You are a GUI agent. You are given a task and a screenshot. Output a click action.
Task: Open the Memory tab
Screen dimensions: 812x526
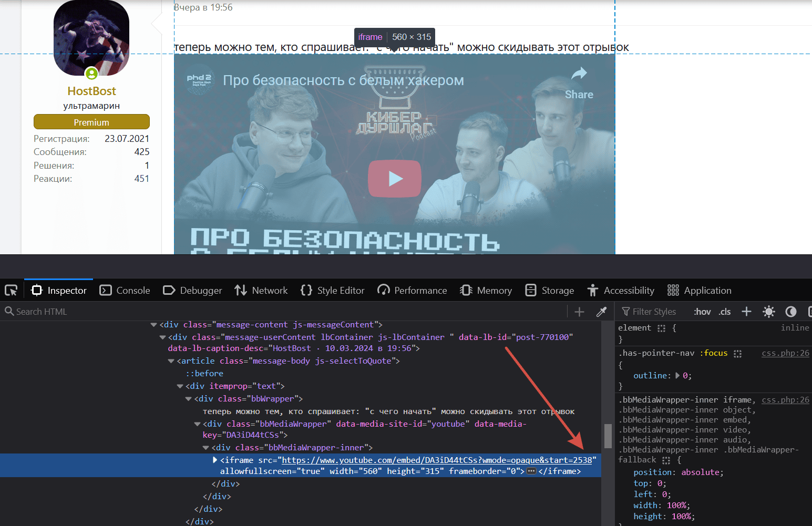click(x=486, y=291)
